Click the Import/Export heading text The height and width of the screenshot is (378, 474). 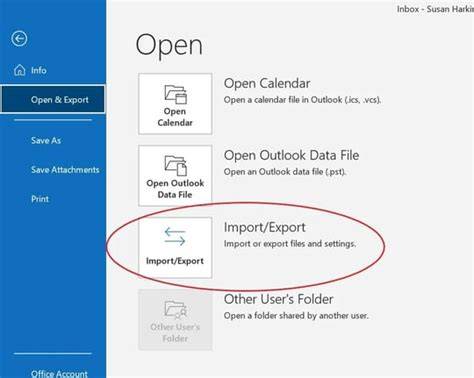click(265, 227)
